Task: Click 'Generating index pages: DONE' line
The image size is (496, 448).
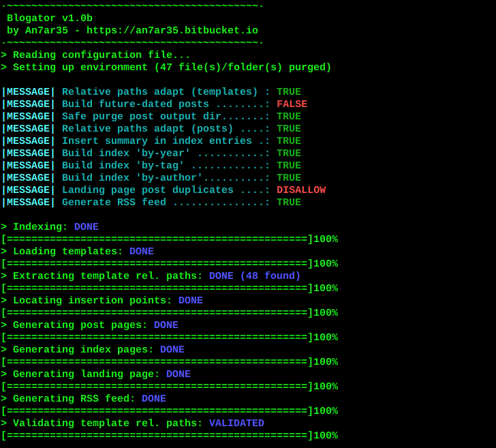Action: [93, 350]
